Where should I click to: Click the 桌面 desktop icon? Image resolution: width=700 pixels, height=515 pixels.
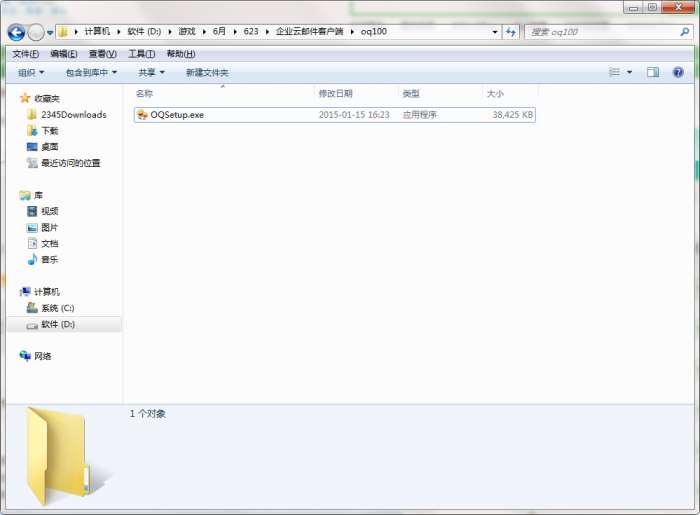[32, 147]
